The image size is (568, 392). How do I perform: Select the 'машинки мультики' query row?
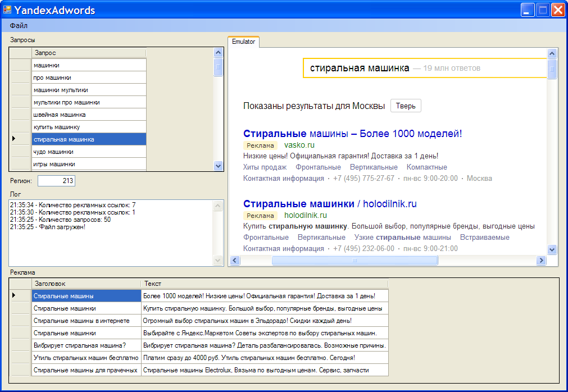click(x=89, y=90)
